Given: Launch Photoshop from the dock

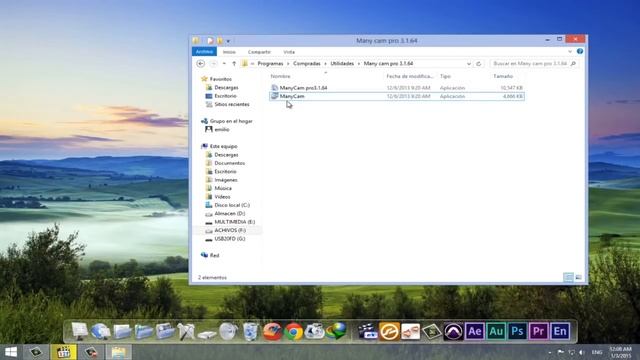Looking at the screenshot, I should (517, 331).
